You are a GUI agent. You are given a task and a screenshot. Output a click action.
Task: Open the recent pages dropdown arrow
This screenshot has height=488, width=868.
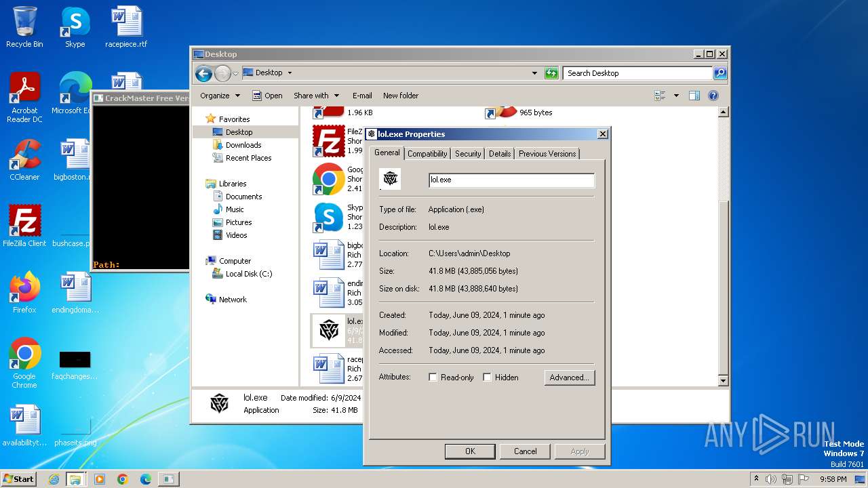click(x=235, y=73)
